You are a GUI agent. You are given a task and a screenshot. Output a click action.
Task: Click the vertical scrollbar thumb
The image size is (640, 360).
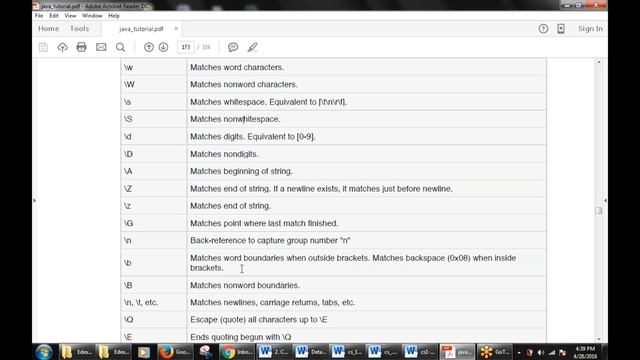[599, 211]
